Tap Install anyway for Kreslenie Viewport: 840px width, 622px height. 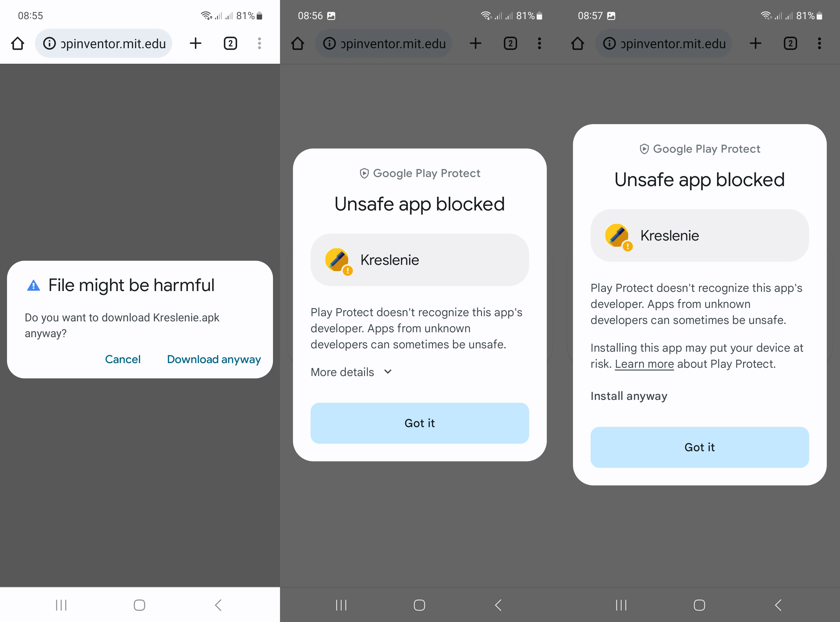pyautogui.click(x=629, y=396)
